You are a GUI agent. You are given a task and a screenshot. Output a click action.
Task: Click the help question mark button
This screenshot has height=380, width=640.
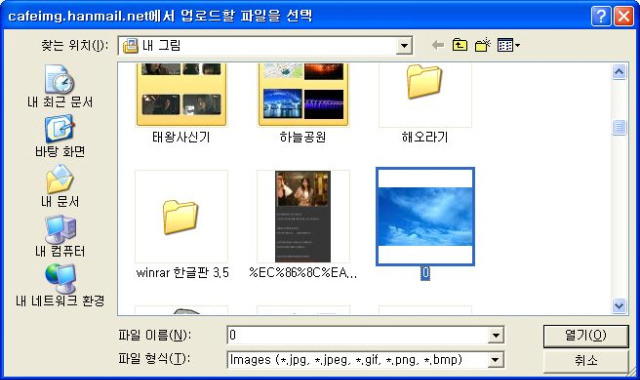[601, 16]
